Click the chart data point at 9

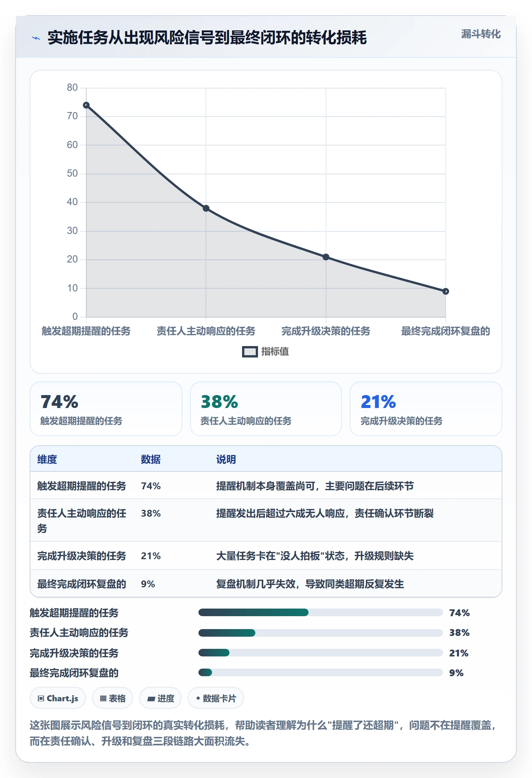pos(446,291)
